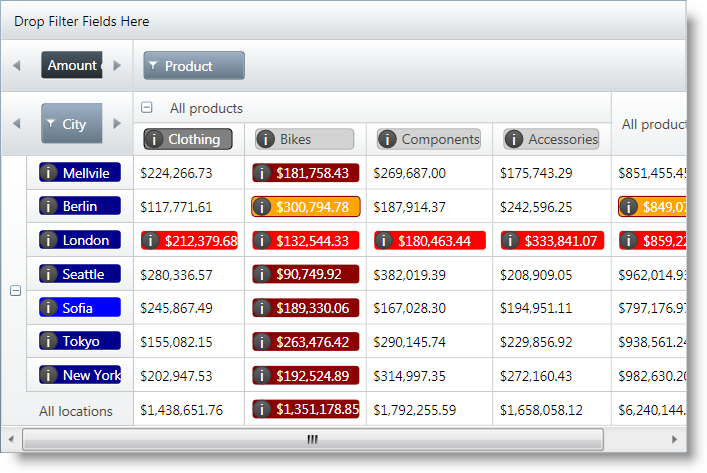
Task: Click the info icon in London Clothing cell
Action: 151,241
